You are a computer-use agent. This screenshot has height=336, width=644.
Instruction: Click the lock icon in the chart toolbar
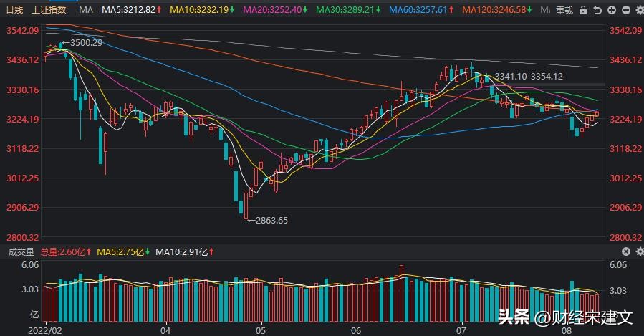coord(583,11)
